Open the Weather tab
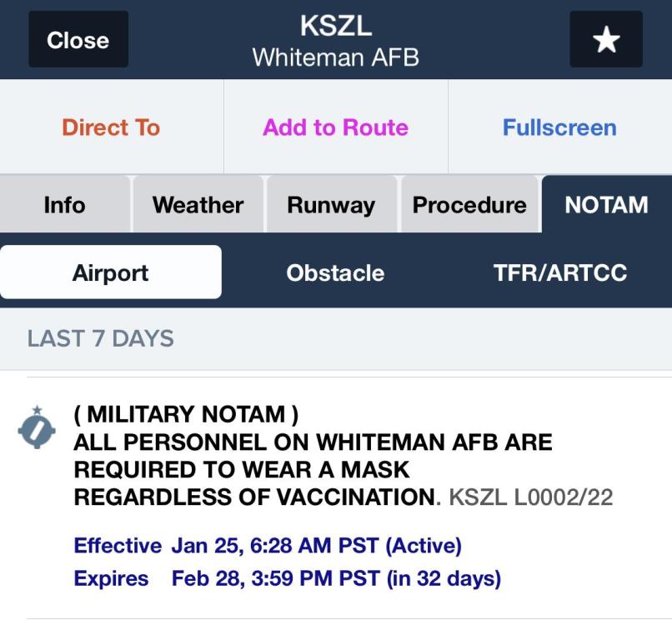Image resolution: width=672 pixels, height=625 pixels. point(198,204)
